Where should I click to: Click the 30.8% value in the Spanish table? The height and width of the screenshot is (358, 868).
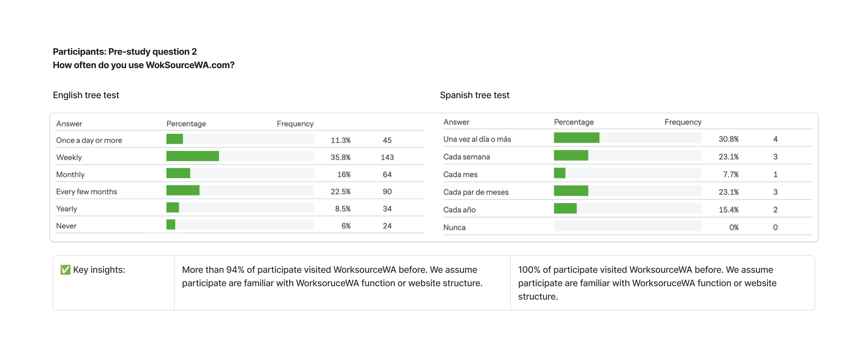click(728, 139)
